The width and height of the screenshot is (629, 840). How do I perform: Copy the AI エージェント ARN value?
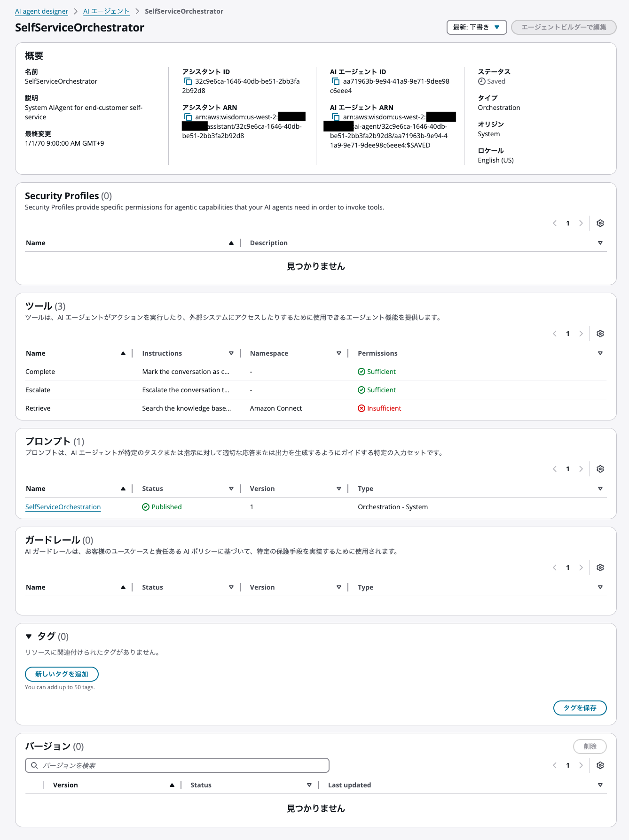tap(336, 117)
